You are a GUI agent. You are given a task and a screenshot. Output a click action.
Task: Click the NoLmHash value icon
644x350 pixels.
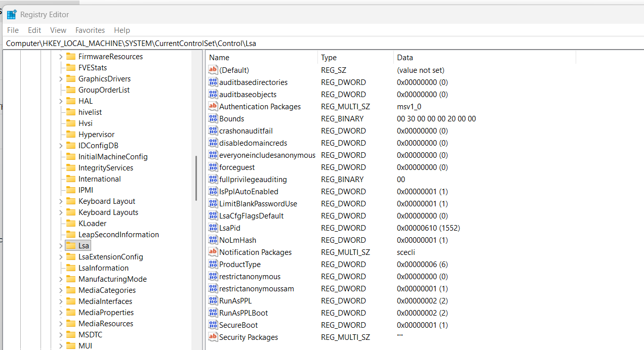coord(213,240)
